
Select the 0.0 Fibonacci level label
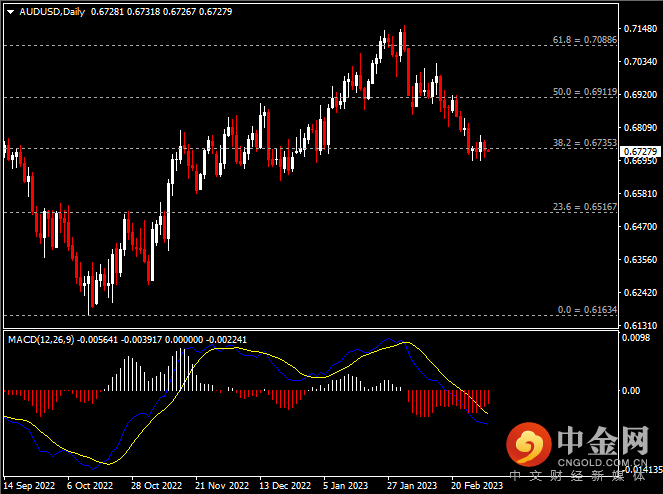[x=585, y=311]
